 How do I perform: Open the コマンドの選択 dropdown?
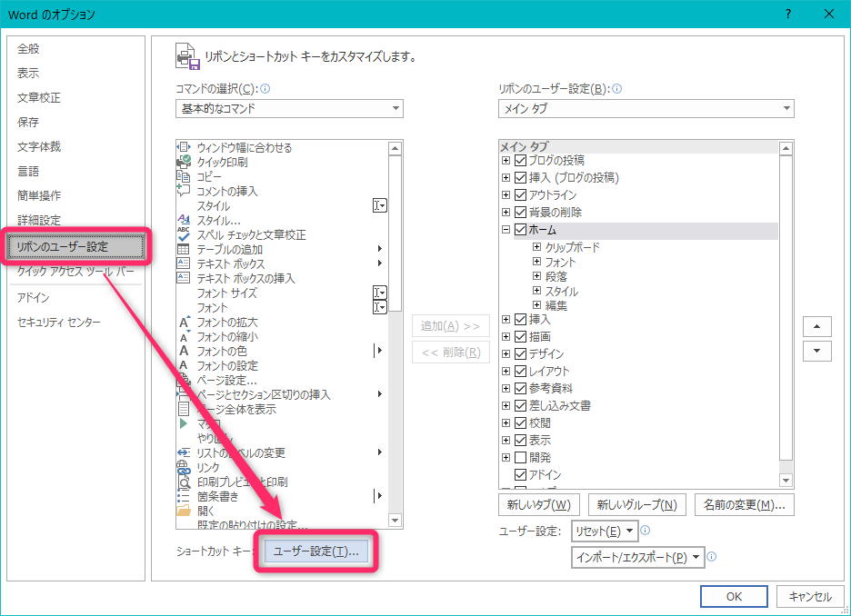289,109
